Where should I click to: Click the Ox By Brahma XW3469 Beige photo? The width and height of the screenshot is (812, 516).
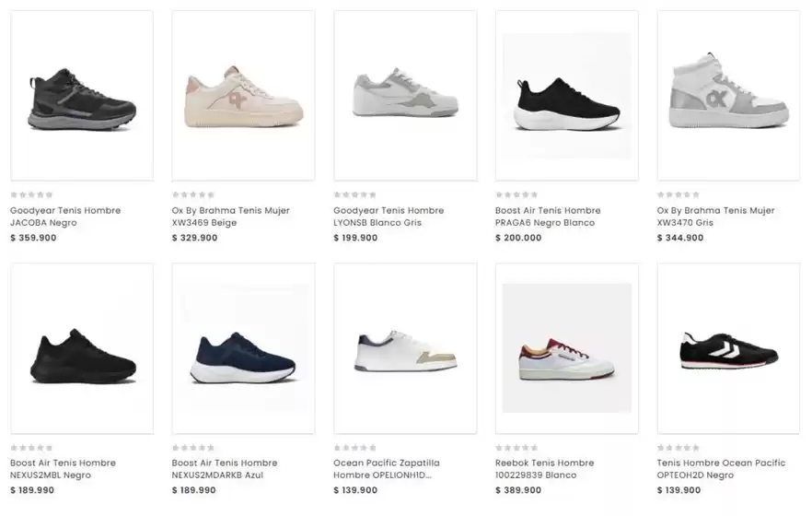click(x=243, y=96)
